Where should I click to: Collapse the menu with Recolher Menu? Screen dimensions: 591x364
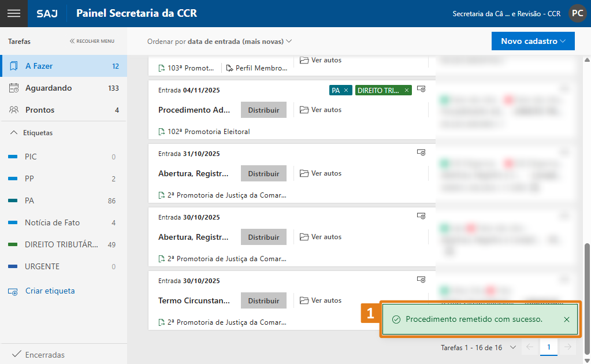[x=92, y=41]
